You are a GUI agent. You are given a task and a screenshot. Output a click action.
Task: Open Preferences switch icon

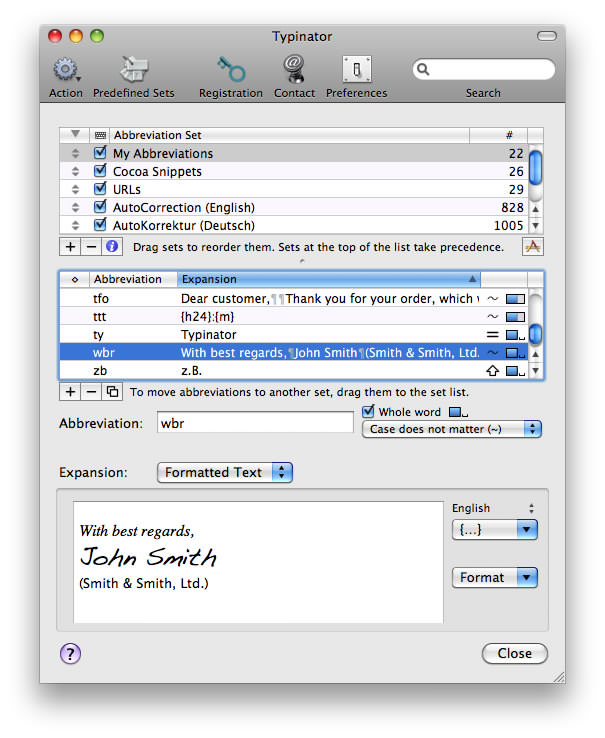[356, 70]
